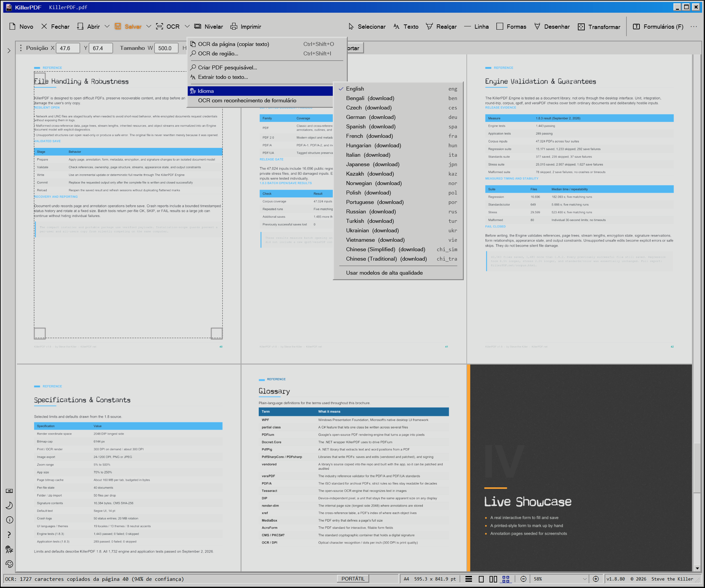Click the Imprimir print icon
Image resolution: width=705 pixels, height=588 pixels.
(x=234, y=26)
